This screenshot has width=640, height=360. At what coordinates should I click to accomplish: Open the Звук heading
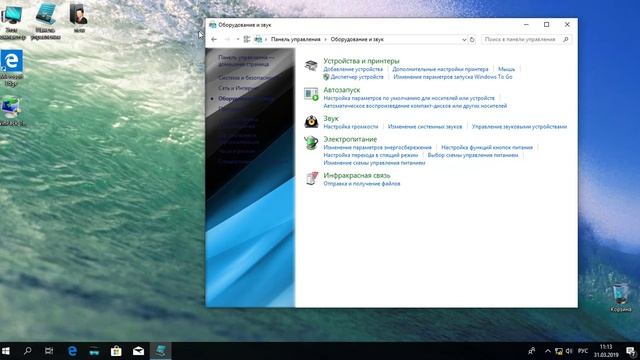click(331, 118)
